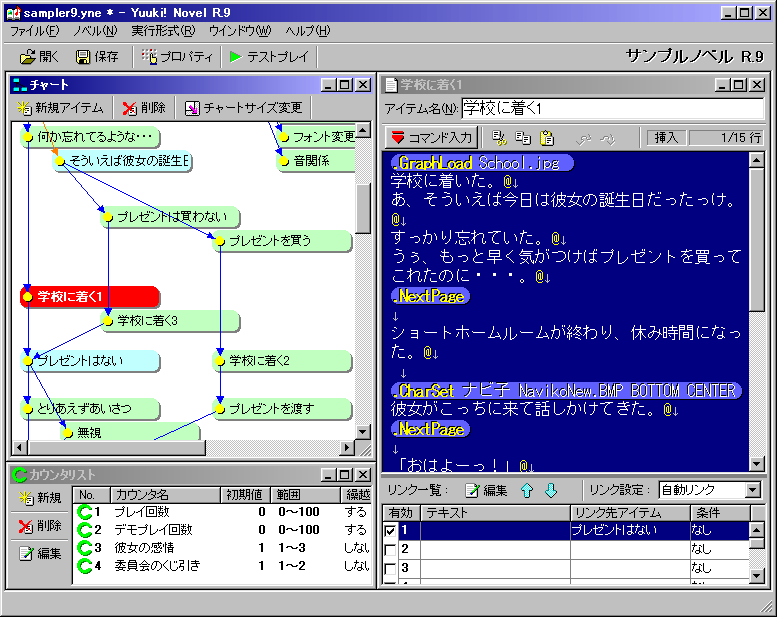Click the link list scrollbar down arrow
777x617 pixels.
(x=757, y=576)
